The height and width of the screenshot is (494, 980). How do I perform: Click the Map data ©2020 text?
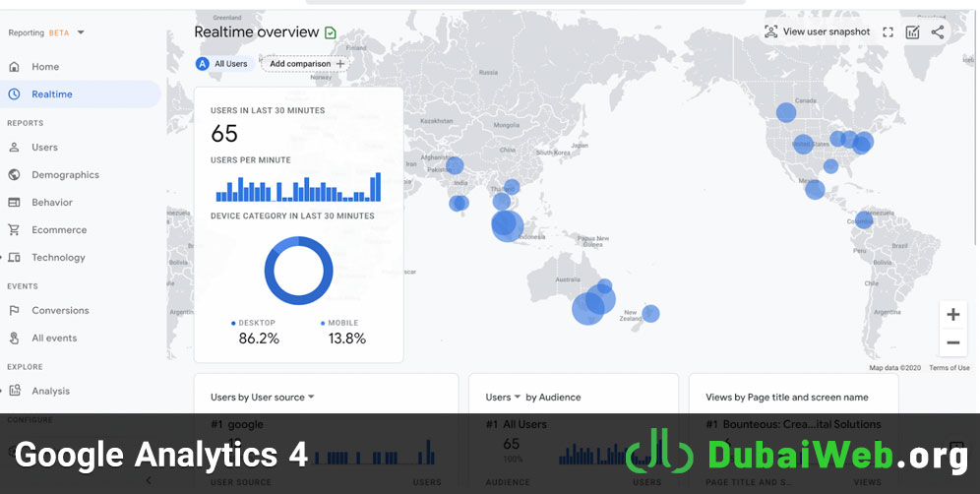[894, 368]
